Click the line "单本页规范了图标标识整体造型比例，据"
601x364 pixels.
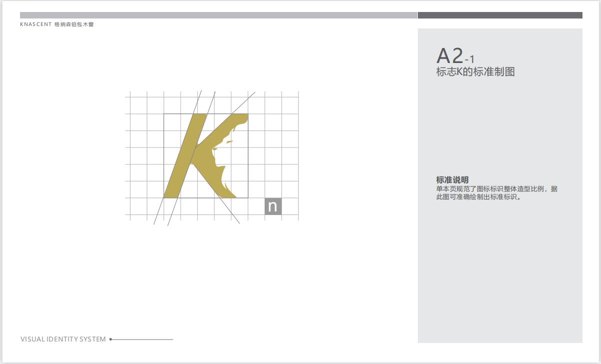point(497,189)
